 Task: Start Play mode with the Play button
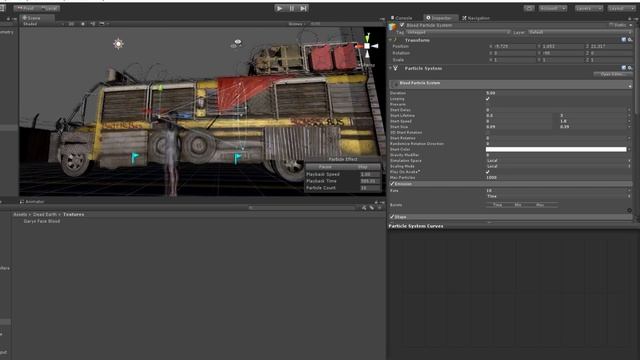click(280, 8)
